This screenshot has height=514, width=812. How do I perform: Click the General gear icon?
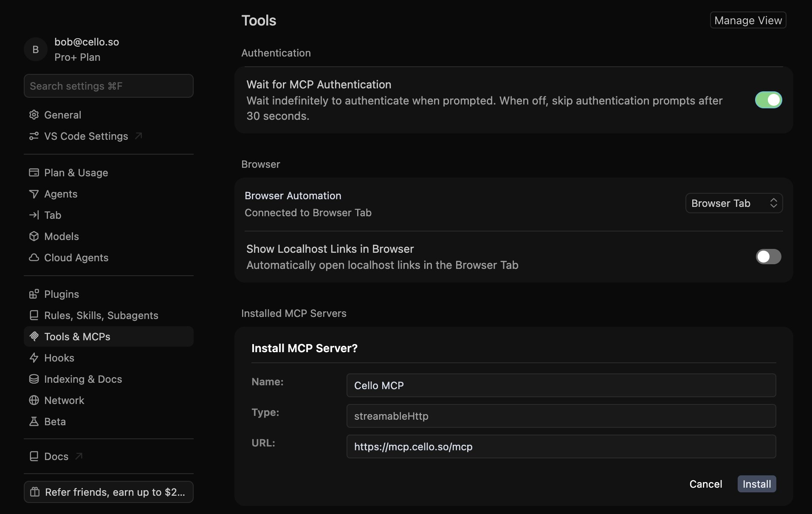(34, 115)
